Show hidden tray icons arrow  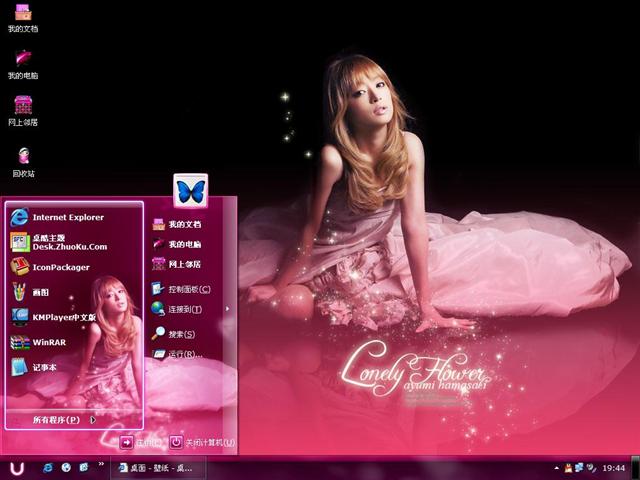click(x=556, y=468)
